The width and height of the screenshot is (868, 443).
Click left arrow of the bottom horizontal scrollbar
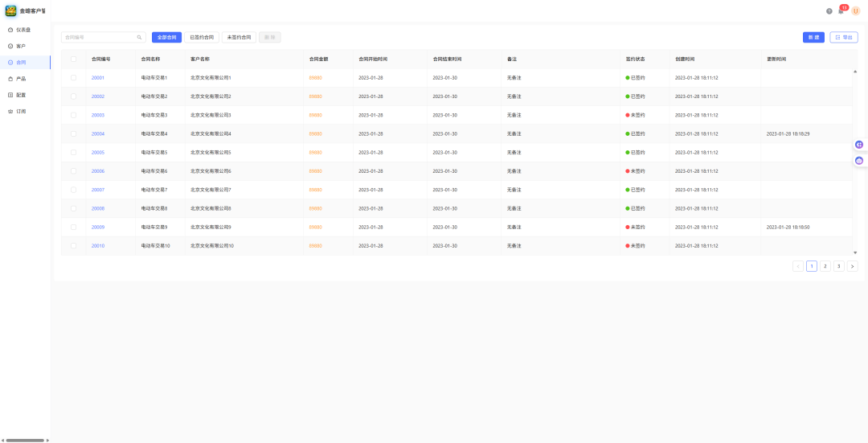2,441
